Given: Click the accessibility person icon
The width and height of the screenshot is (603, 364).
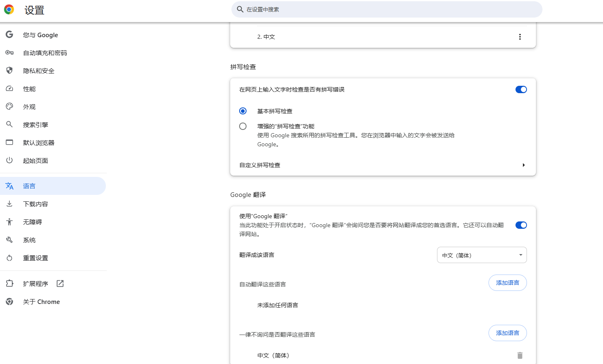Looking at the screenshot, I should point(9,222).
